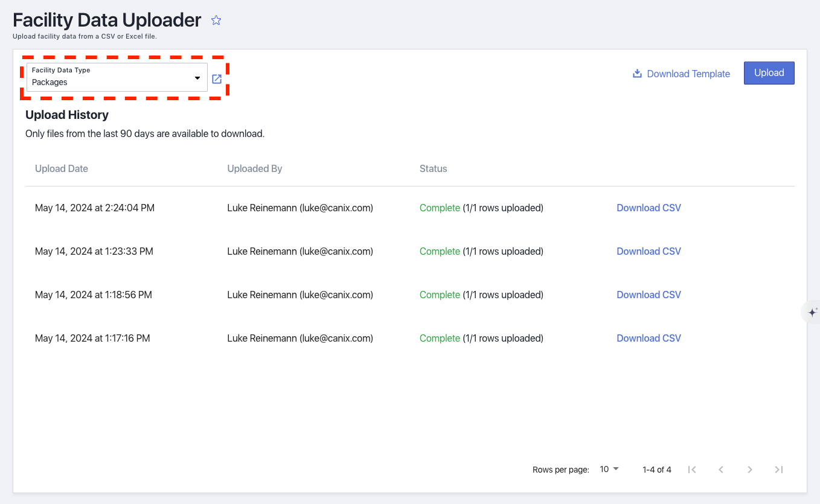Go to next page arrow
This screenshot has height=504, width=820.
(750, 470)
